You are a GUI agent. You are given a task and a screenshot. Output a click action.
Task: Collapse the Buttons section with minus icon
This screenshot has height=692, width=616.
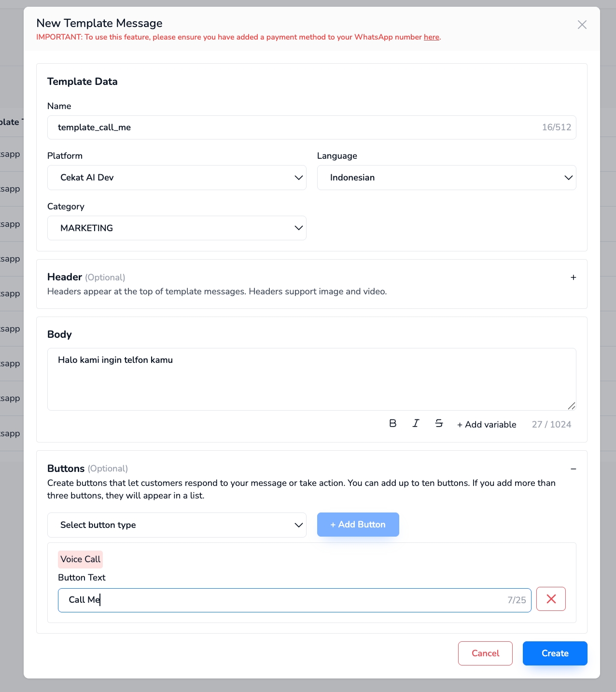pyautogui.click(x=573, y=469)
